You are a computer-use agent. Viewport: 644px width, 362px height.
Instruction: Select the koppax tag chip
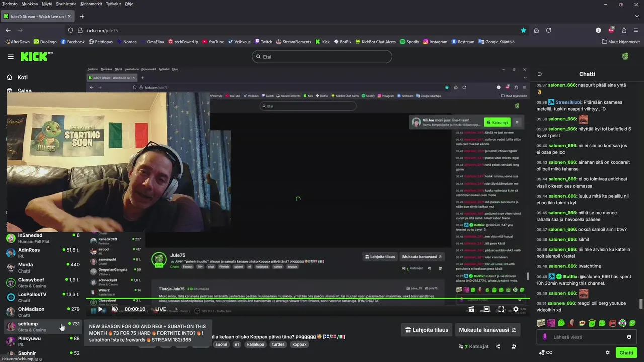[x=299, y=344]
